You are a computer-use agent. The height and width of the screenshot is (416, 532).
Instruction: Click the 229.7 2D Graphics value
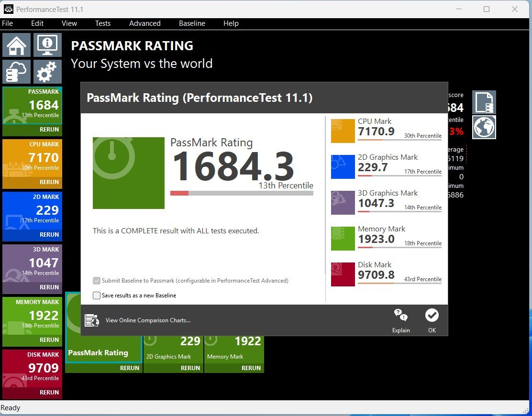coord(373,167)
